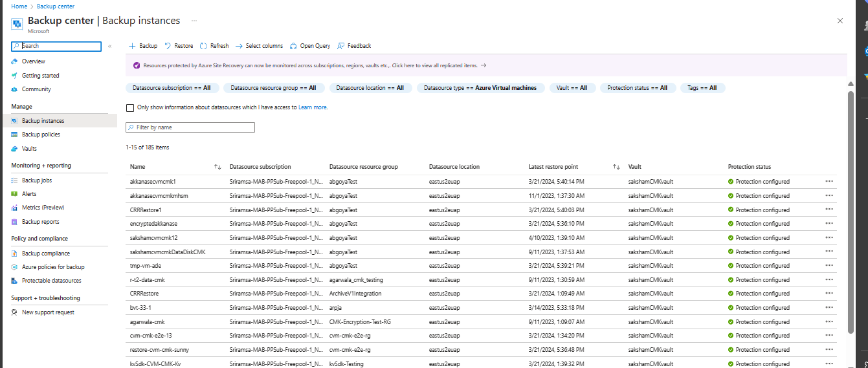Open more options for agarwala-cmk row
This screenshot has width=868, height=368.
pos(829,321)
